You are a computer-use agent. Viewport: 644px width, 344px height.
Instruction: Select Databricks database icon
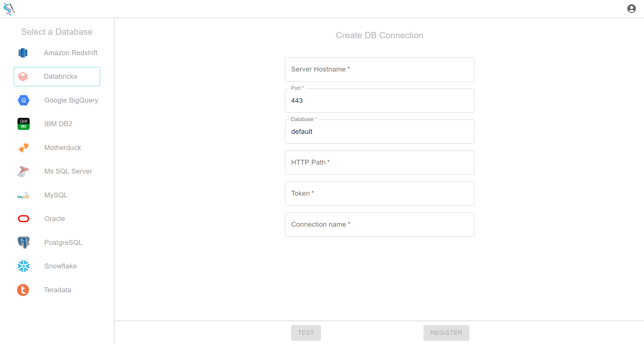[23, 76]
